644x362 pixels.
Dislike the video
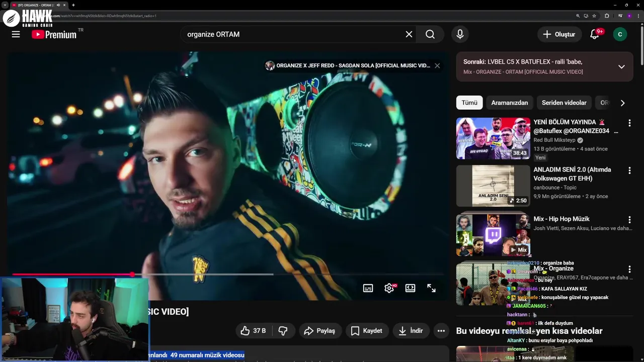pyautogui.click(x=283, y=331)
